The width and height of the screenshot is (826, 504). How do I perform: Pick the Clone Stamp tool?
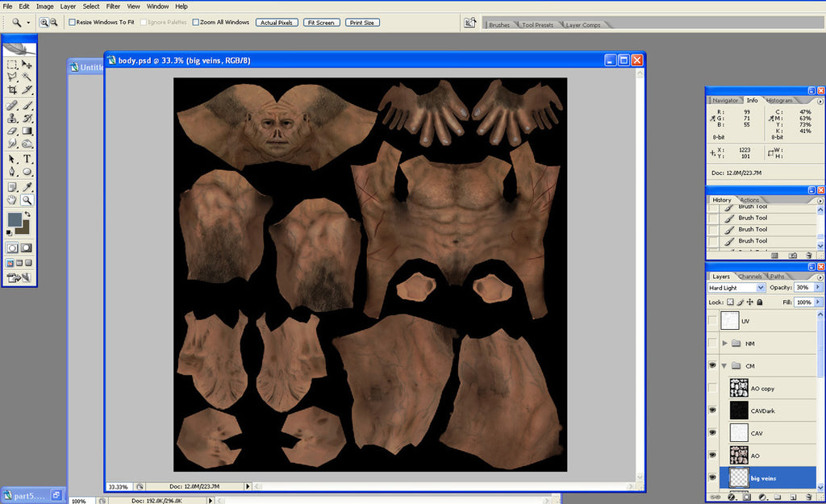(12, 118)
